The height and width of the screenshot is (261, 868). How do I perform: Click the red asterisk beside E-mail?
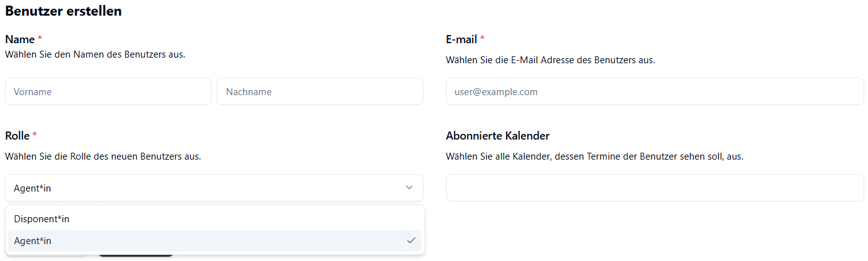pyautogui.click(x=482, y=39)
